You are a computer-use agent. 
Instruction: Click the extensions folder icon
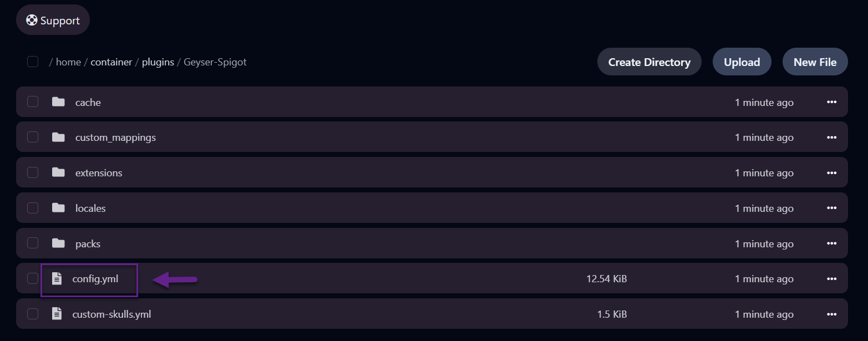coord(58,172)
